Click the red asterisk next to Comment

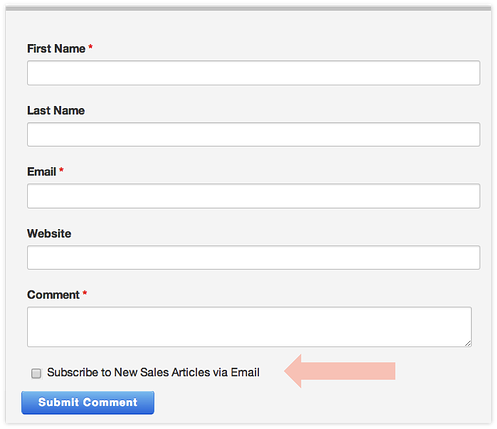click(x=85, y=293)
